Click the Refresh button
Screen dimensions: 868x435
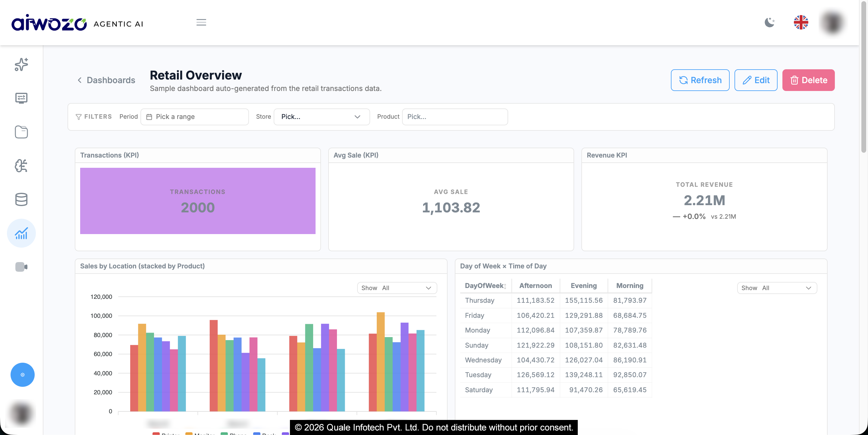tap(700, 80)
